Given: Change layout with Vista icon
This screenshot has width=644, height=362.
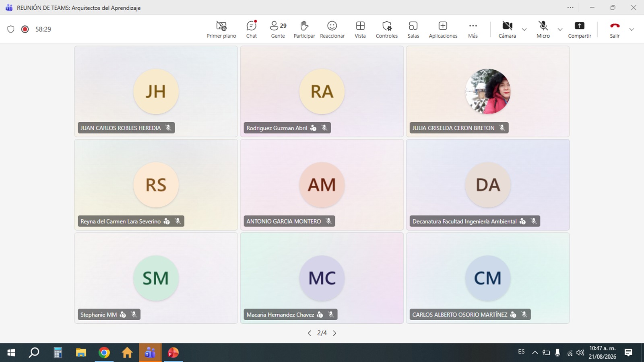Looking at the screenshot, I should point(360,29).
